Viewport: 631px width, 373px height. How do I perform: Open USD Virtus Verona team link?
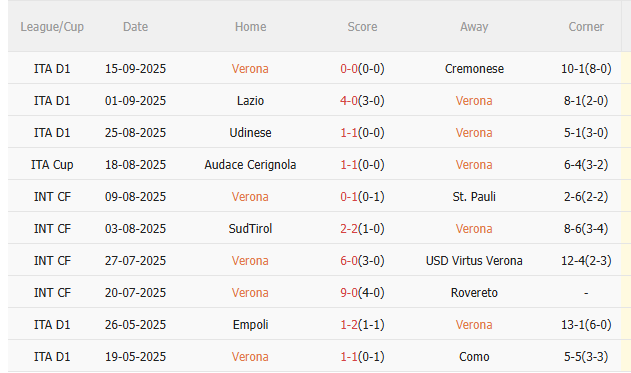pyautogui.click(x=474, y=261)
